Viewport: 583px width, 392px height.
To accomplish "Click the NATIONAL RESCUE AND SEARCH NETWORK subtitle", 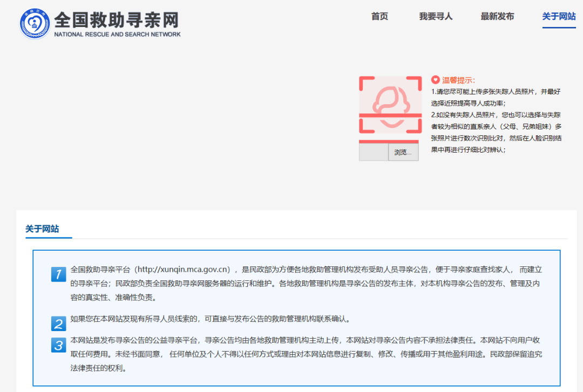I will coord(118,34).
